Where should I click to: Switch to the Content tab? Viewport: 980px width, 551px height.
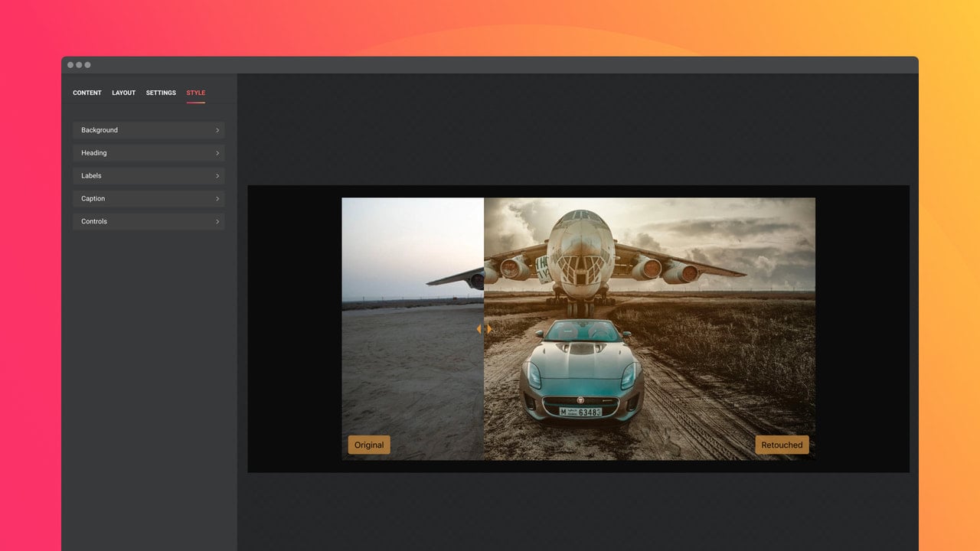point(87,93)
